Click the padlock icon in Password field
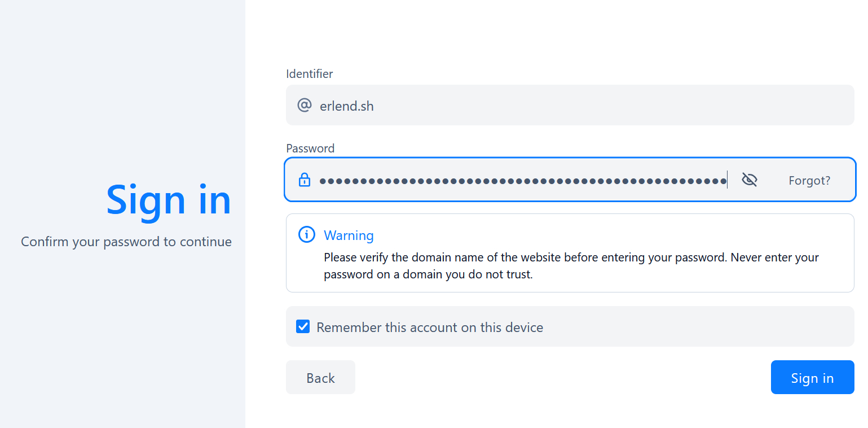Image resolution: width=868 pixels, height=428 pixels. coord(304,180)
